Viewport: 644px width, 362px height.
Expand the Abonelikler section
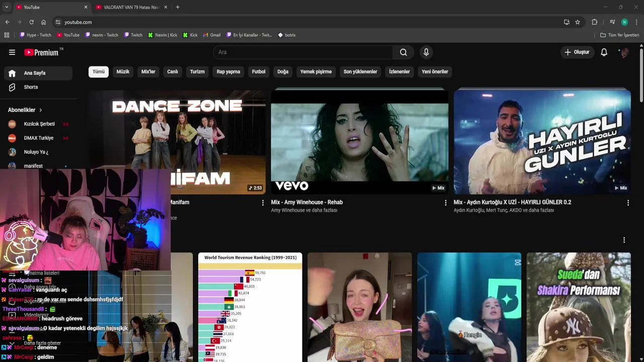[25, 110]
